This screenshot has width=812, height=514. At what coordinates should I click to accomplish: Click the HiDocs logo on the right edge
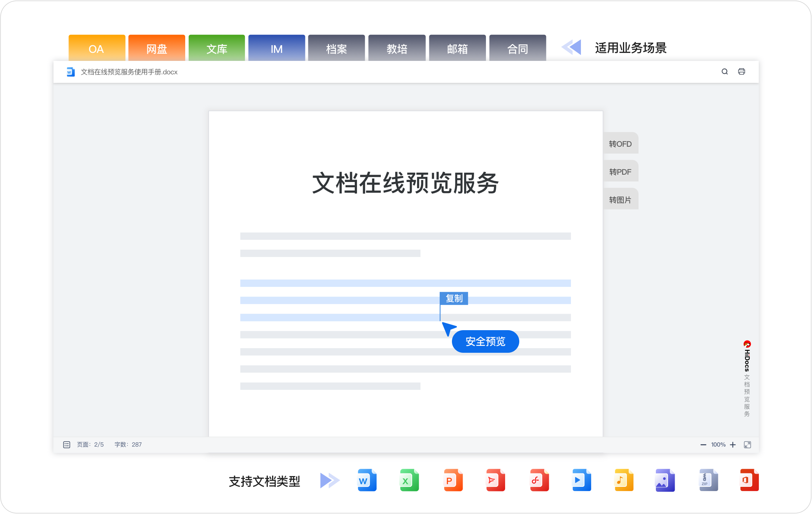(x=747, y=356)
